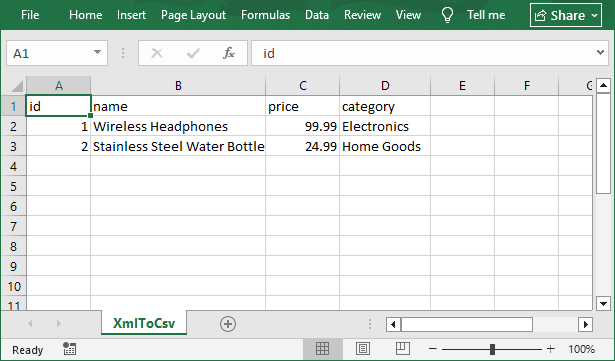Click the zoom slider handle
This screenshot has height=361, width=615.
coord(492,349)
